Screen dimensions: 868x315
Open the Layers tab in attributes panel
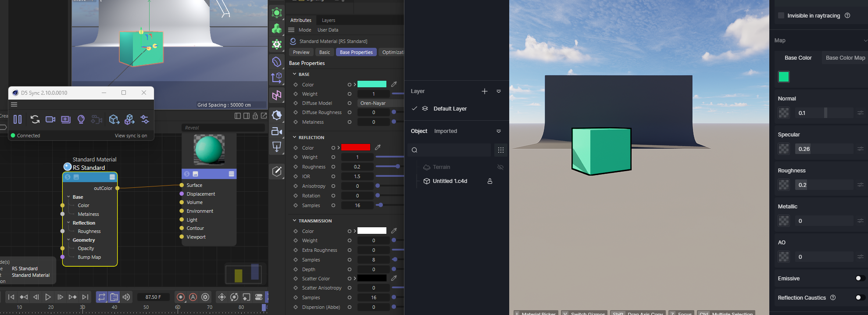click(x=328, y=20)
